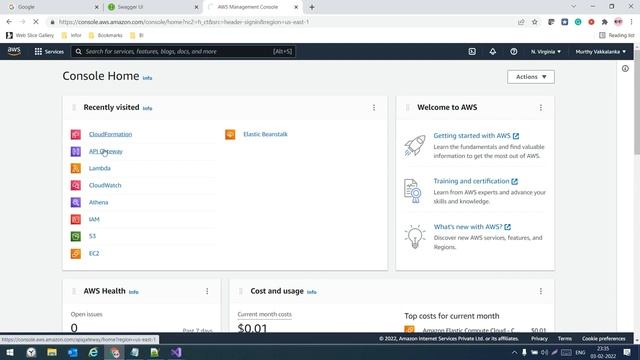Image resolution: width=640 pixels, height=360 pixels.
Task: Open the Terms footer link
Action: [x=564, y=339]
